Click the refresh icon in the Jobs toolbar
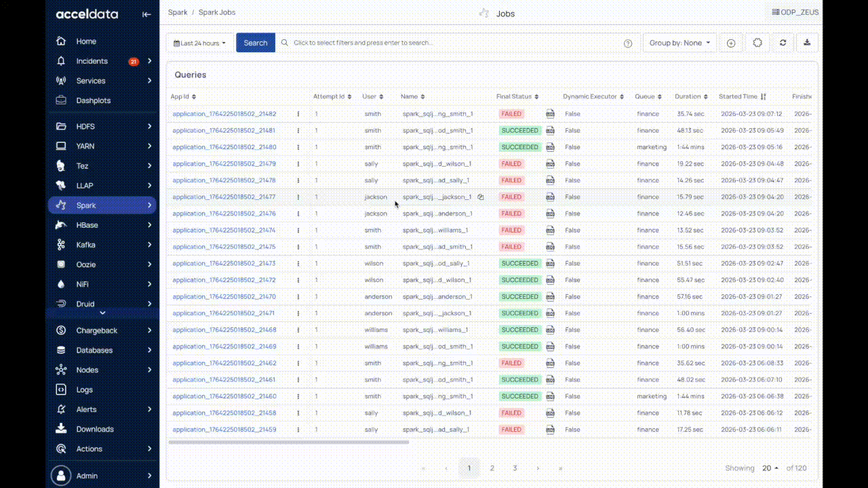 (783, 43)
